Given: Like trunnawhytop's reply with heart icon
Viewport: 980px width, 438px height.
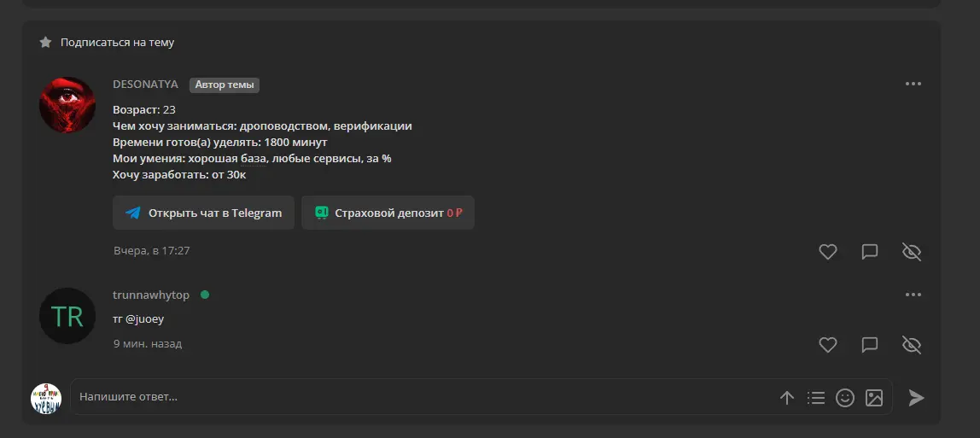Looking at the screenshot, I should pos(827,345).
